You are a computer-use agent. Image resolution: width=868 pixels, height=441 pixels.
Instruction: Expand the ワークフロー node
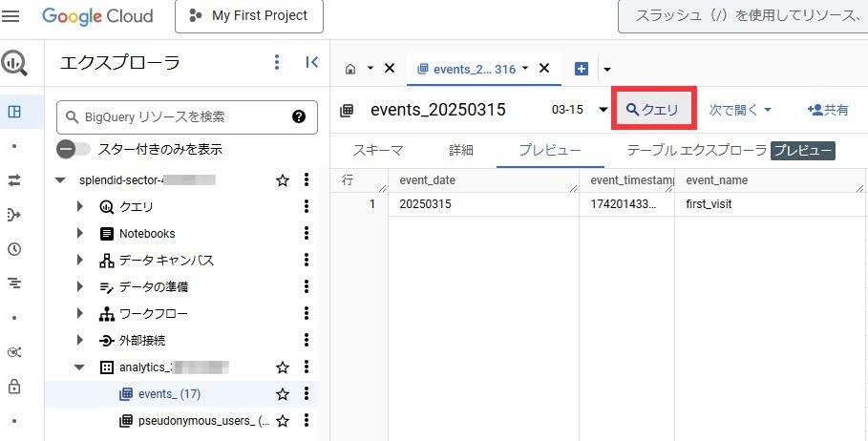point(79,314)
